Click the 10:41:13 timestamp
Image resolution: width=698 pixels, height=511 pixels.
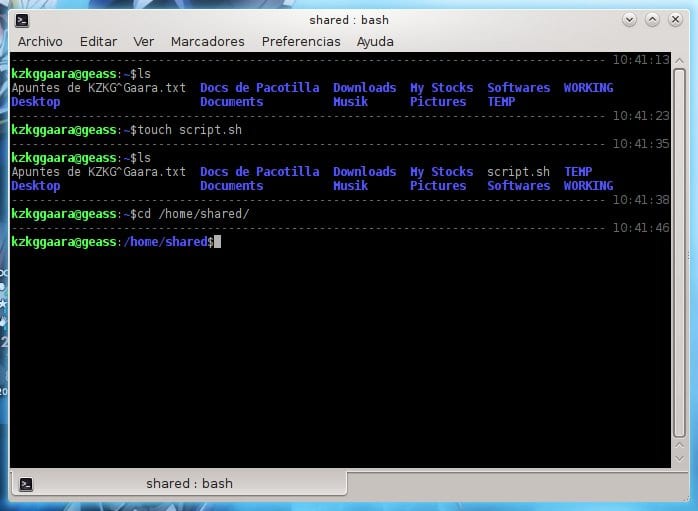pos(641,60)
